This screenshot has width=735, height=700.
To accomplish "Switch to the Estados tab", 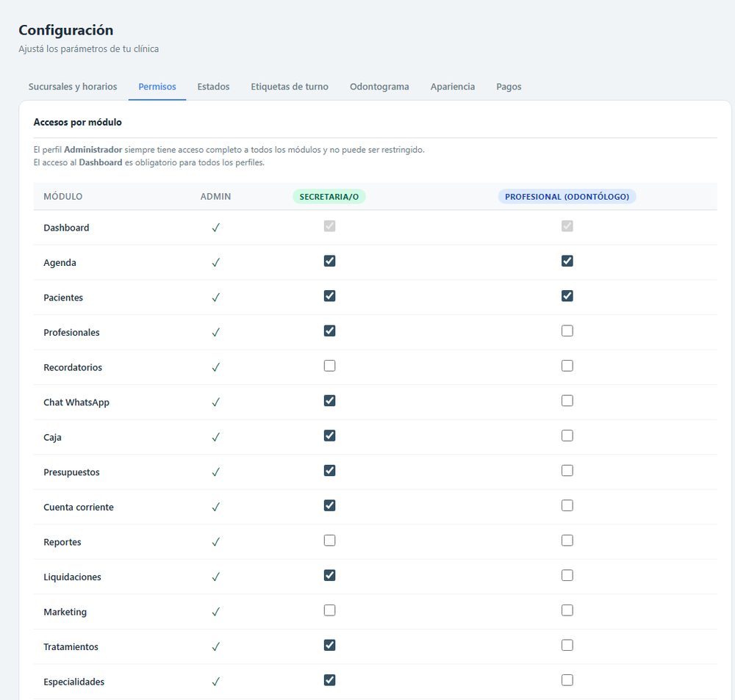I will [213, 87].
